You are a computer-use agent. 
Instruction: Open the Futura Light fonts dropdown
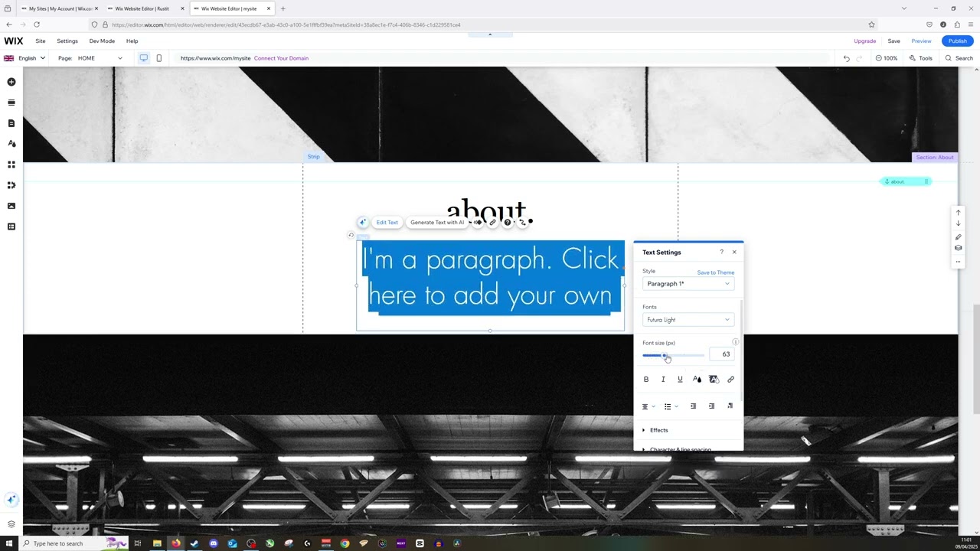click(x=688, y=320)
